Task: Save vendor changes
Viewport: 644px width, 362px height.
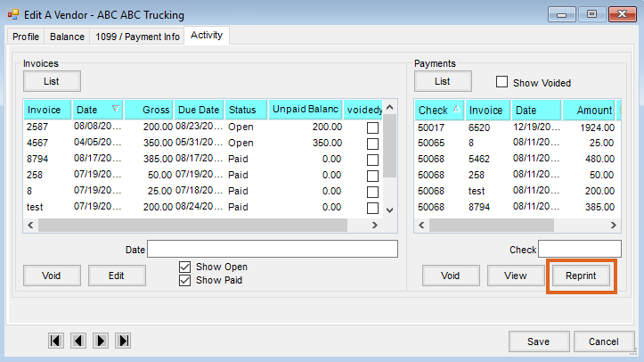Action: point(539,341)
